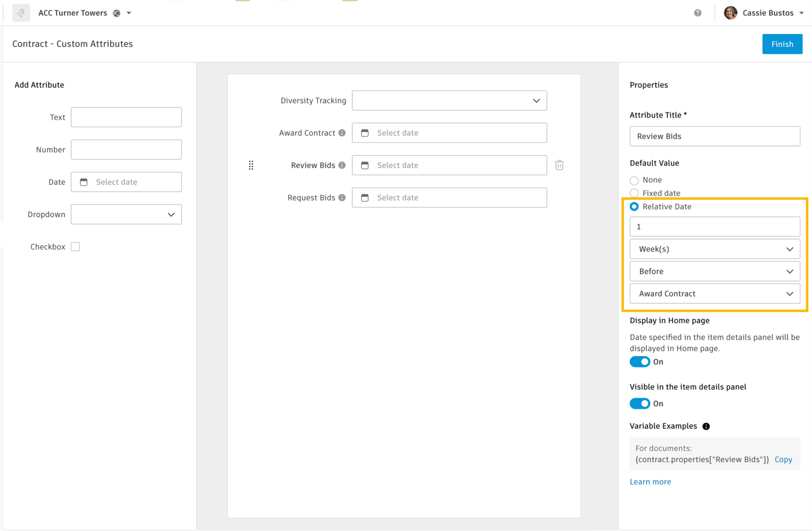Open the Award Contract reference dropdown
The width and height of the screenshot is (812, 531).
(714, 294)
